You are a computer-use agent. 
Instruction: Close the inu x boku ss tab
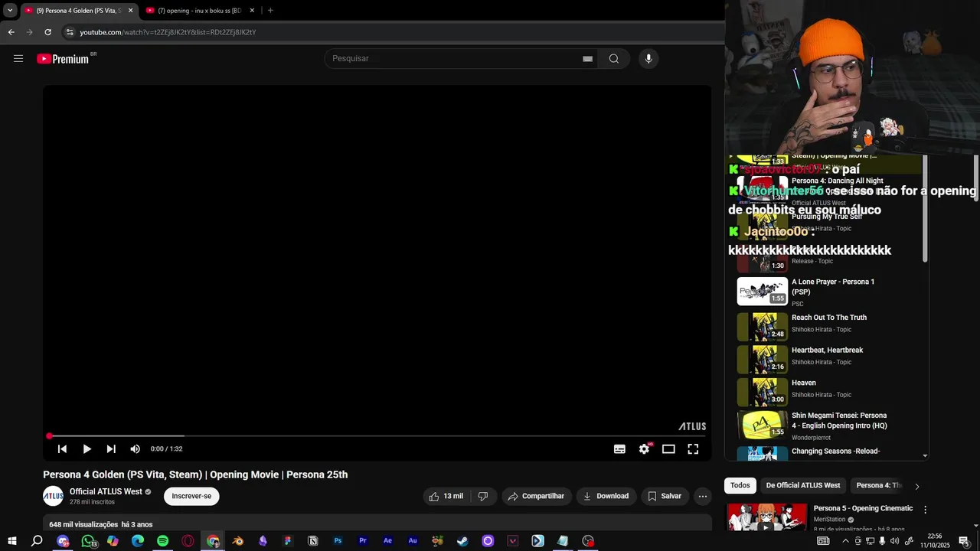pos(252,11)
